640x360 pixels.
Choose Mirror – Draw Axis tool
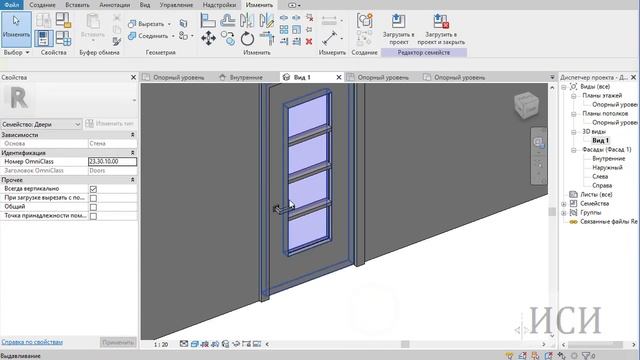tap(266, 20)
